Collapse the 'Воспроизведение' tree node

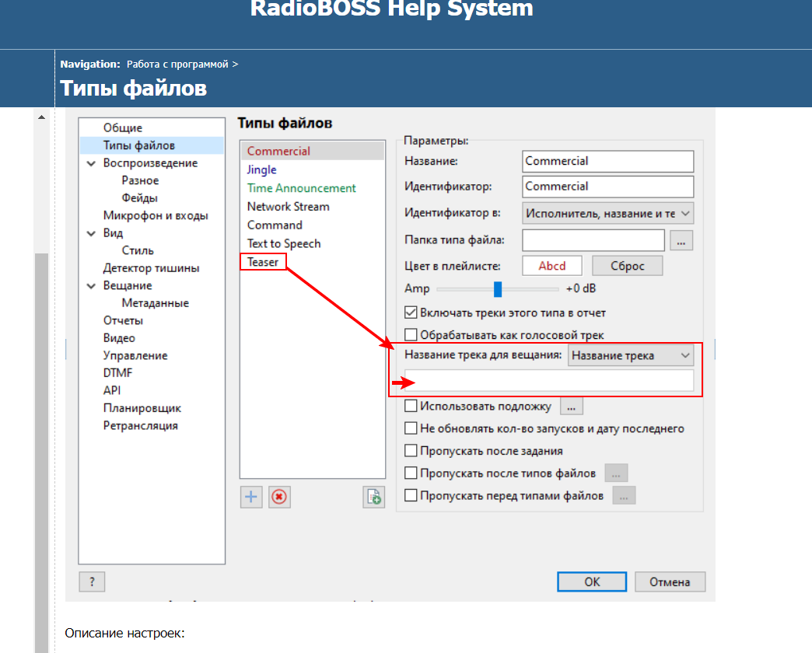click(x=92, y=163)
